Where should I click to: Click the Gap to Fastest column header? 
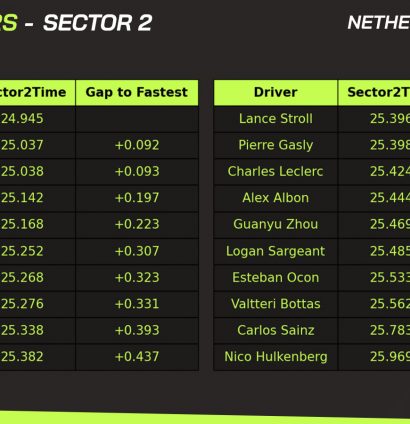coord(137,92)
